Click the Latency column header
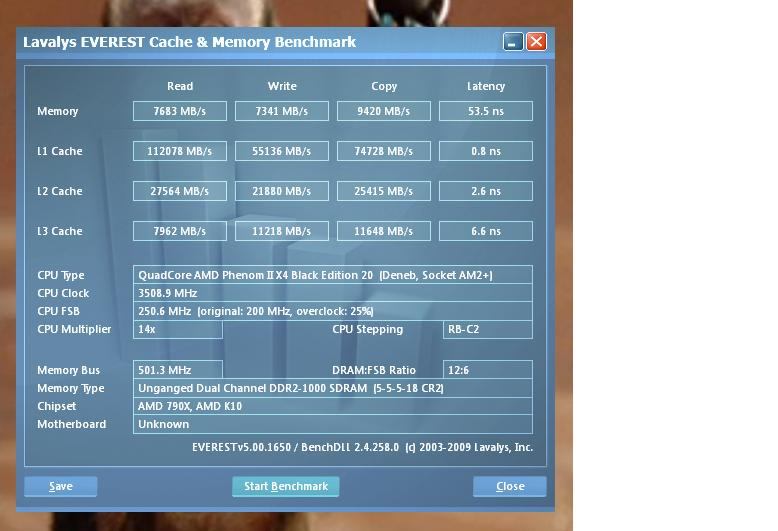Screen dimensions: 778x531 click(x=486, y=86)
